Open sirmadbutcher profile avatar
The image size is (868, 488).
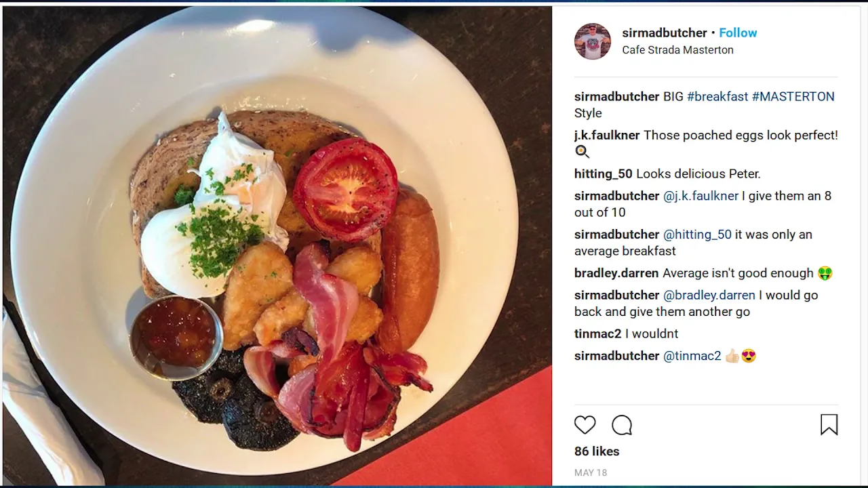point(593,41)
